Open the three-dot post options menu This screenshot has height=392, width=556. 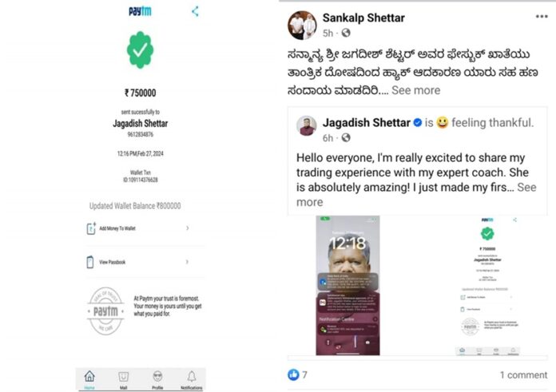(542, 17)
